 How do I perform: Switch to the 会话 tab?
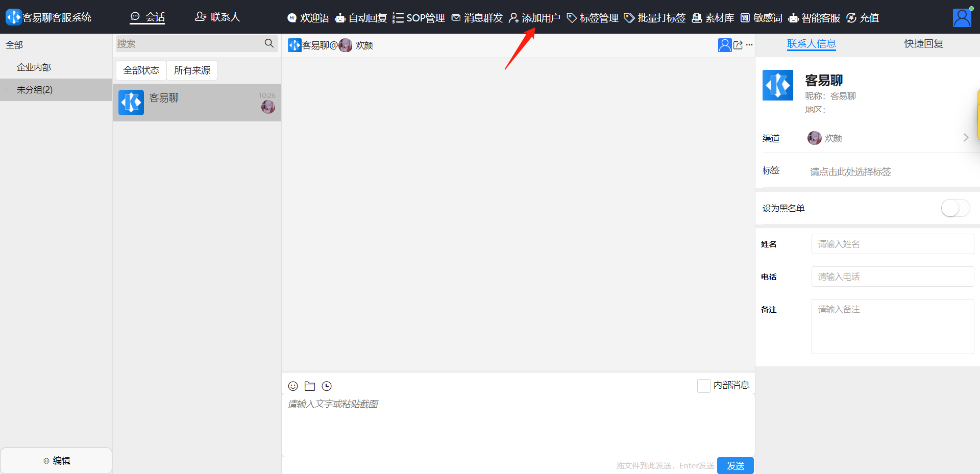[x=148, y=17]
